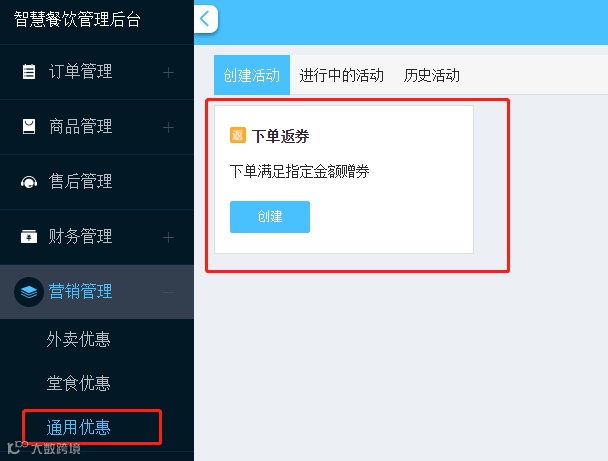Expand 订单管理 with its plus sign

coord(168,73)
